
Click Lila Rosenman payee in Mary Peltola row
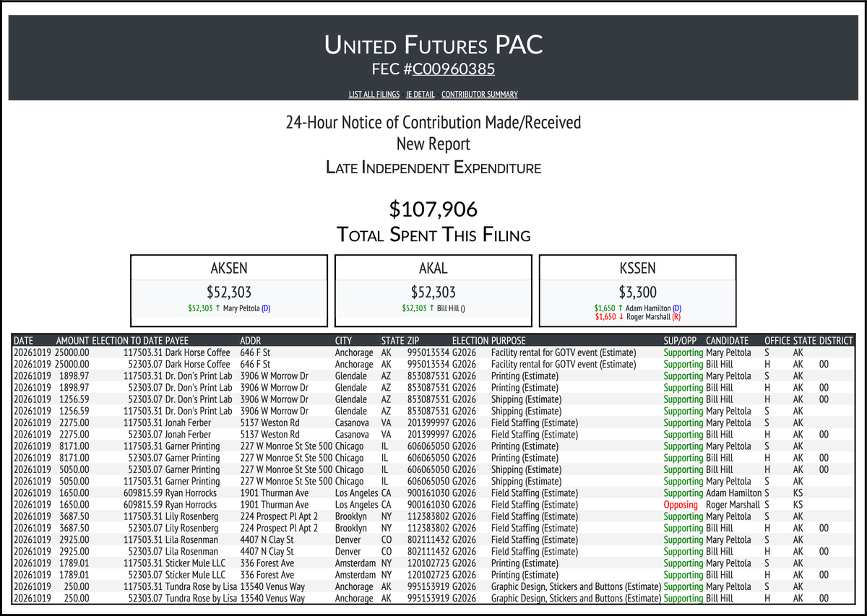pyautogui.click(x=191, y=540)
